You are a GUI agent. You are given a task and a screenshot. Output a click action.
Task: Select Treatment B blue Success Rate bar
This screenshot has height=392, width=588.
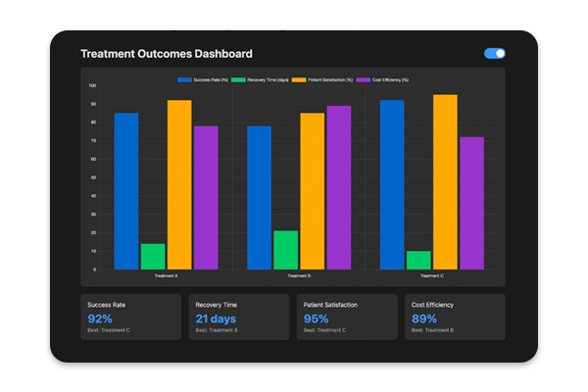(x=259, y=198)
